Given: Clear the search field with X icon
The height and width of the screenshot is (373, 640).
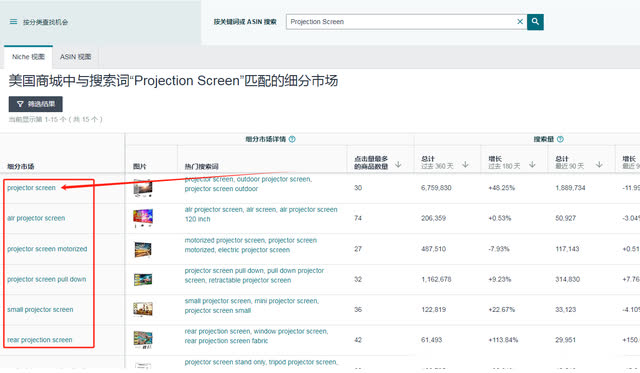Looking at the screenshot, I should tap(520, 22).
